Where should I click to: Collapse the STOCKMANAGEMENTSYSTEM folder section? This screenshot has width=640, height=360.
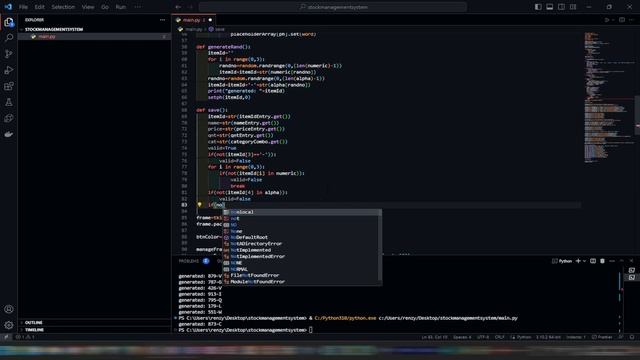click(x=94, y=29)
